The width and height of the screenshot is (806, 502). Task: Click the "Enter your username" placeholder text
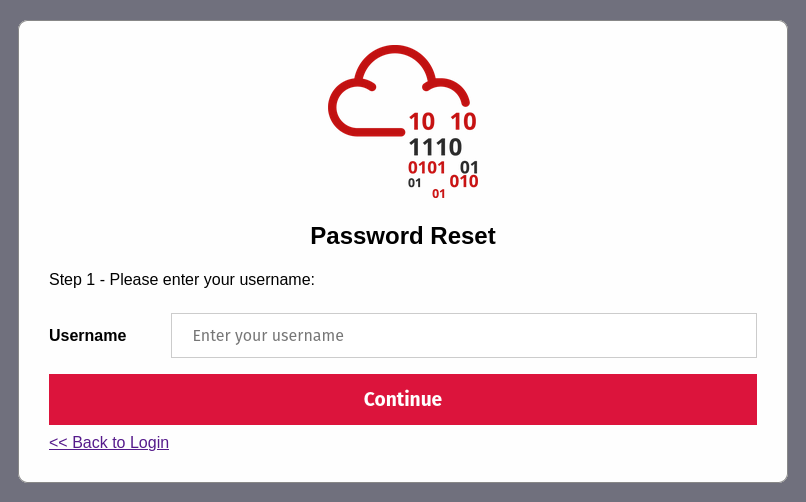[x=268, y=336]
